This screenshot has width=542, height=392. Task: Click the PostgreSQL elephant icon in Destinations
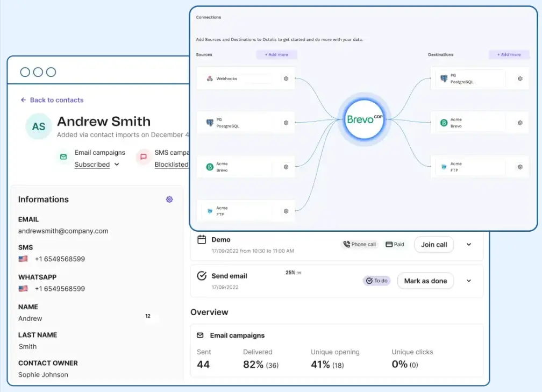444,79
